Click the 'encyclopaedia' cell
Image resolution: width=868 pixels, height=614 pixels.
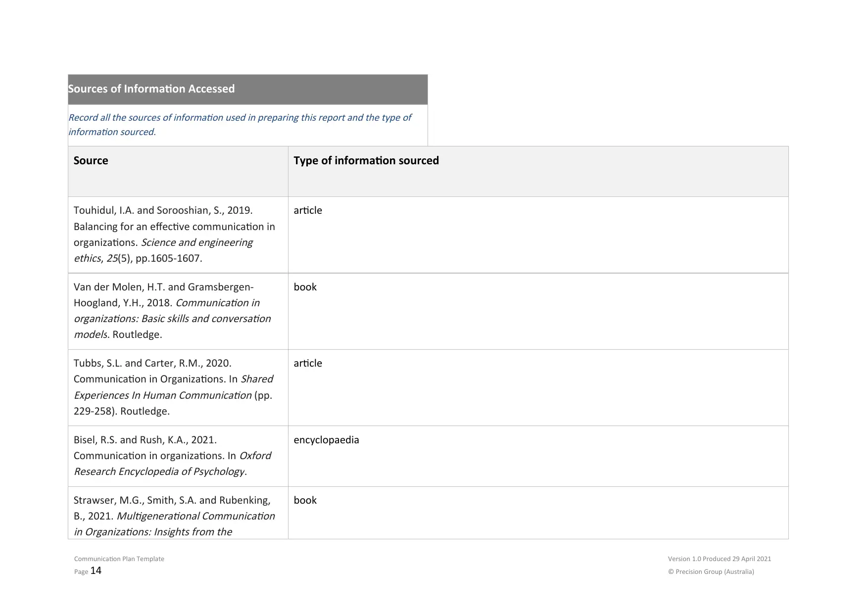[326, 440]
